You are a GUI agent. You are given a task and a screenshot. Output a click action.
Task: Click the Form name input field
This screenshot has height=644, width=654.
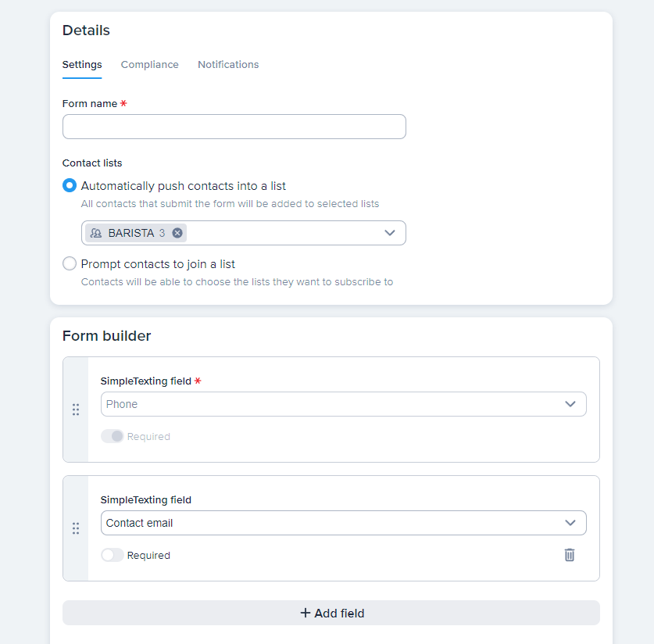point(234,126)
